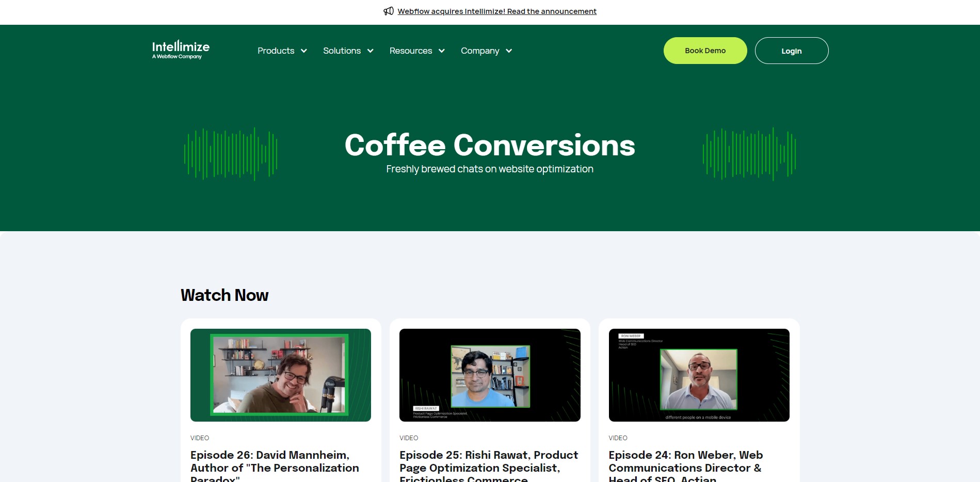Expand the Company chevron arrow
980x482 pixels.
point(509,51)
